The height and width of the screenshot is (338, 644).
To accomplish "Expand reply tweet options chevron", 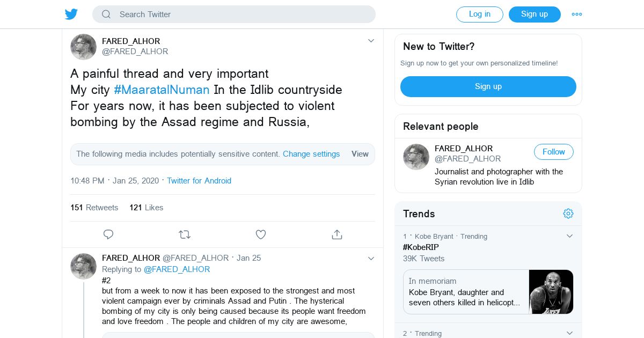I will pyautogui.click(x=371, y=259).
